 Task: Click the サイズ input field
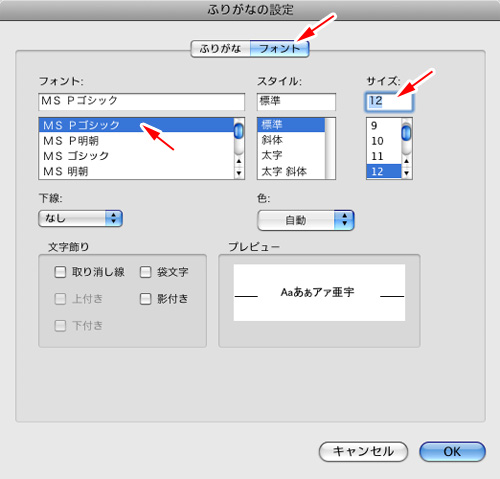click(389, 102)
